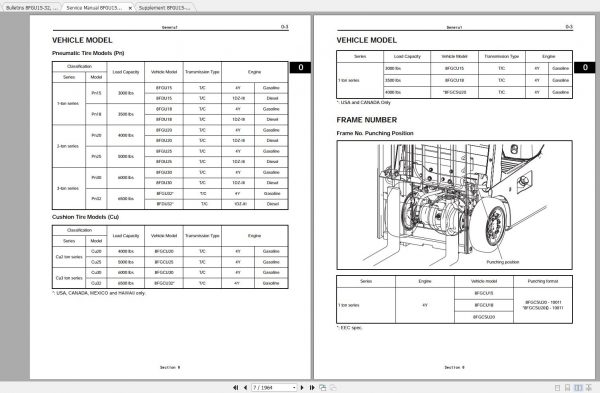Click the Cushion Tire Models (Cu) subheading
Image resolution: width=600 pixels, height=393 pixels.
[x=85, y=217]
